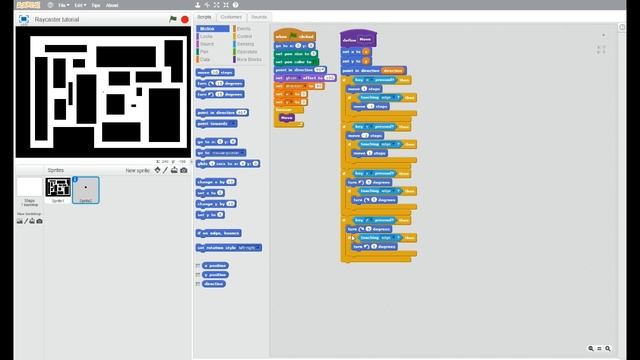Enable y position stage monitor checkbox
This screenshot has height=360, width=640.
pos(198,275)
